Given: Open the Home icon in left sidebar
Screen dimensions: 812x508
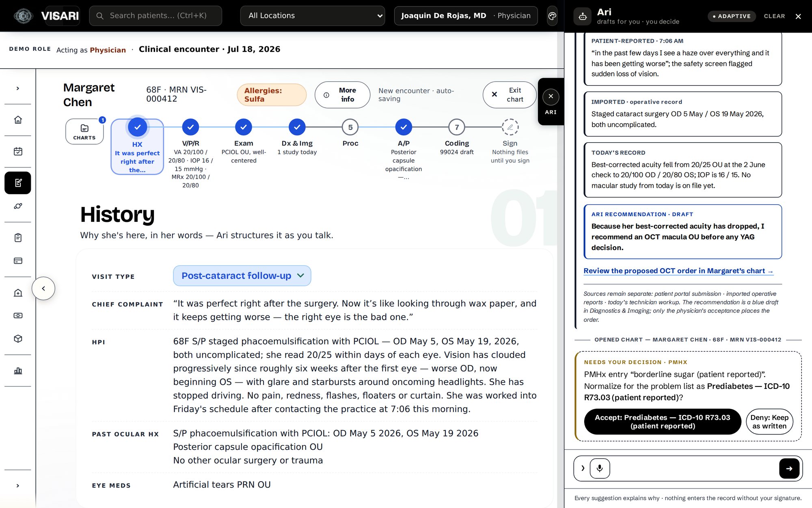Looking at the screenshot, I should (18, 120).
